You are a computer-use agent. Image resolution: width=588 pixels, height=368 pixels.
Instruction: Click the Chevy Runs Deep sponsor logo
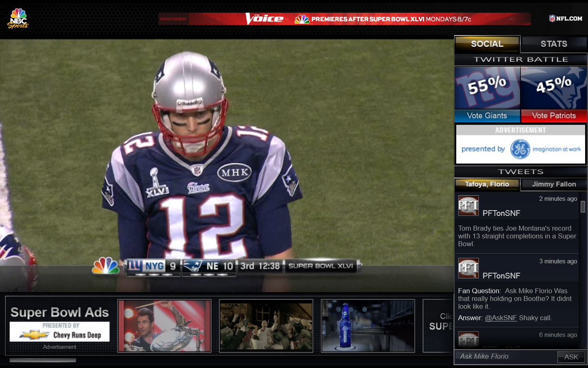60,332
